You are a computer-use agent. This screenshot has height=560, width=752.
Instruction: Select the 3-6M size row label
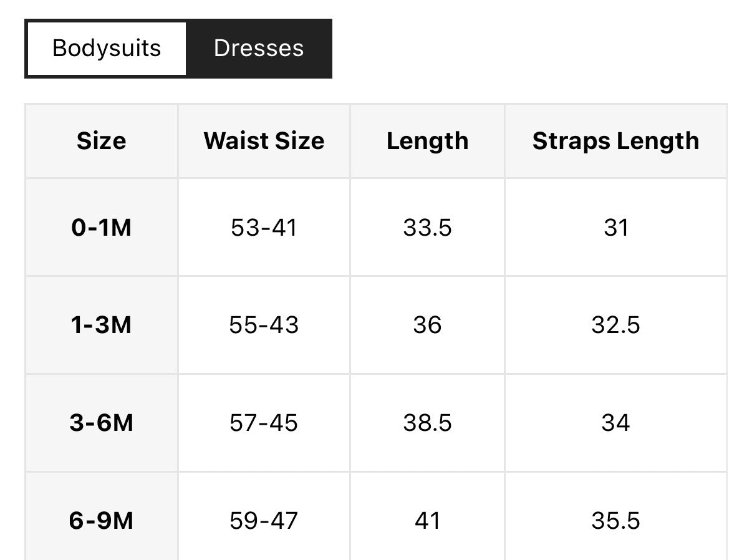pyautogui.click(x=102, y=423)
